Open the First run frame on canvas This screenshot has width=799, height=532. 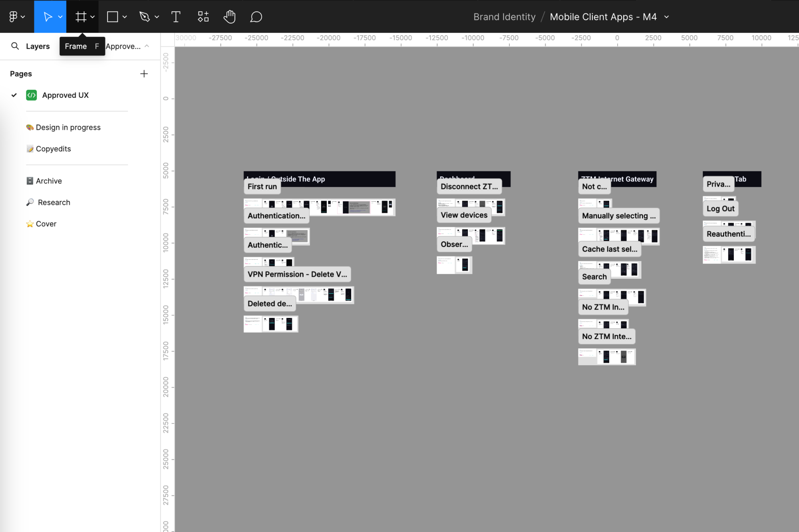pos(262,186)
